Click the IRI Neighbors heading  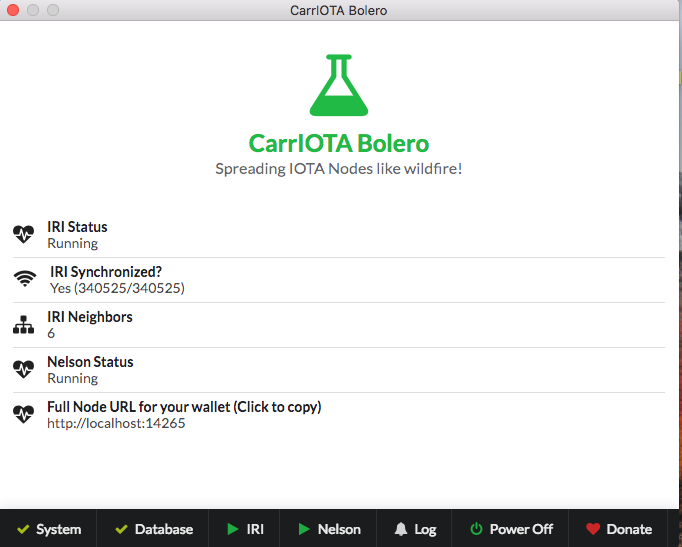[x=90, y=317]
